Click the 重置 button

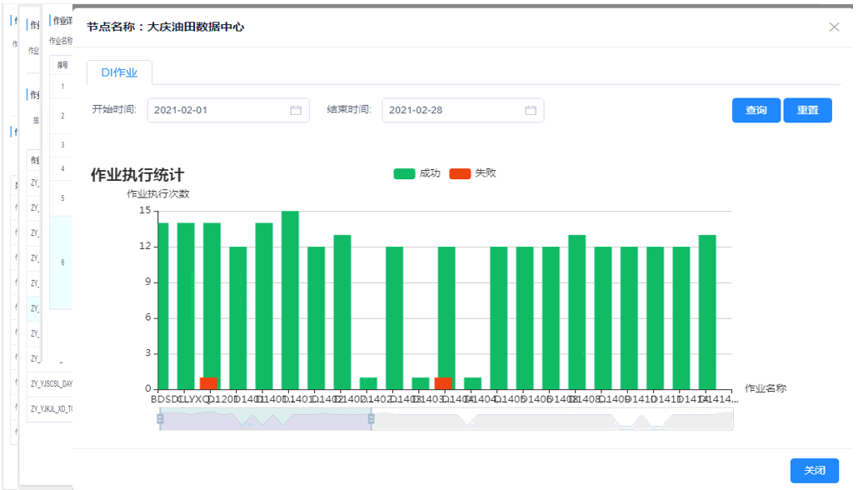(x=808, y=110)
